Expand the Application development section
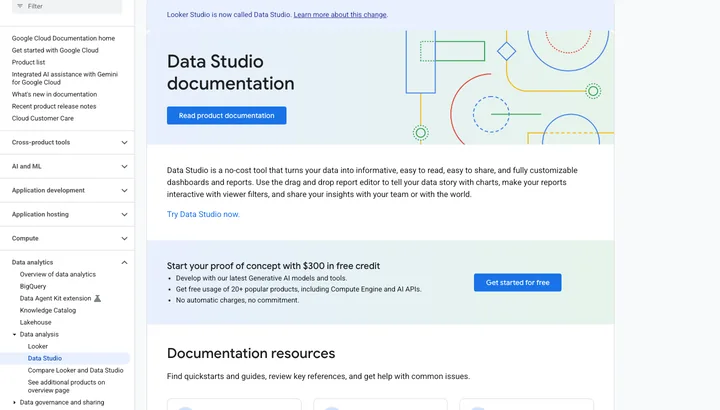Viewport: 720px width, 410px height. 124,190
